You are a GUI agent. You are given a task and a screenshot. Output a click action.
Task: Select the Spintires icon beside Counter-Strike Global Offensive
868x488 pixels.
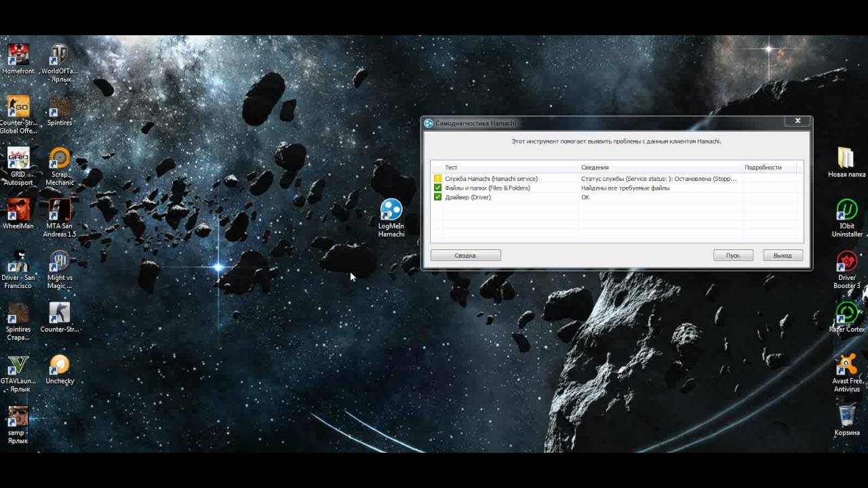(x=60, y=110)
